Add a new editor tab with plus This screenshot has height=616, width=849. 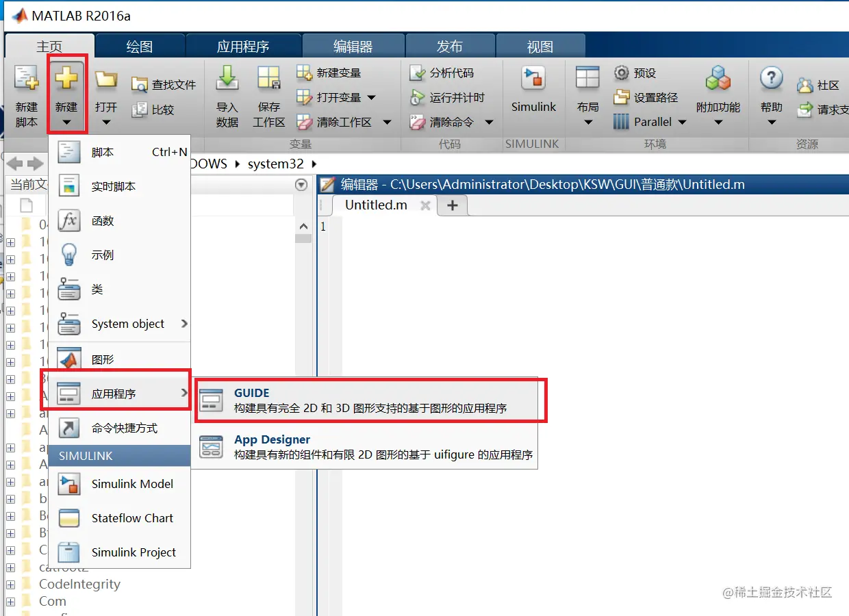[452, 205]
